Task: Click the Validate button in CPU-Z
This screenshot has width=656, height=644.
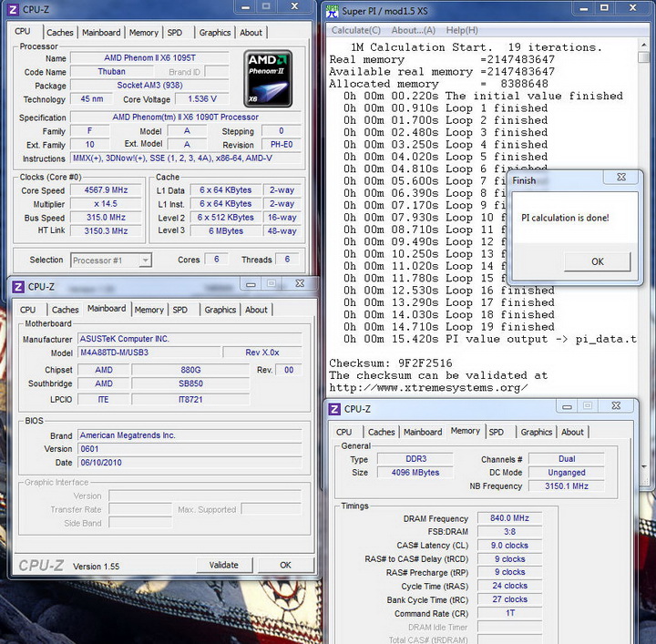Action: click(224, 565)
